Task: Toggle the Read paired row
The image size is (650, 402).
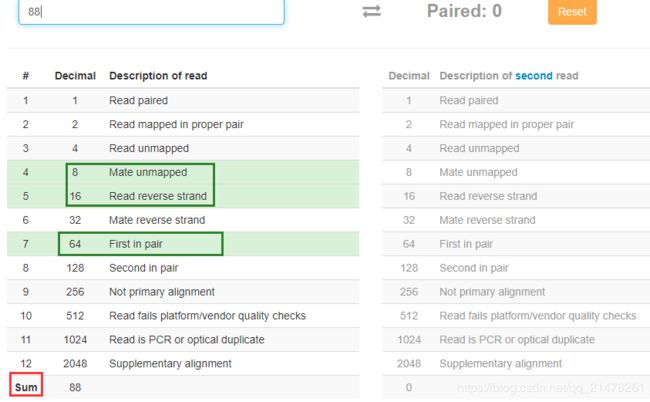Action: [x=183, y=100]
